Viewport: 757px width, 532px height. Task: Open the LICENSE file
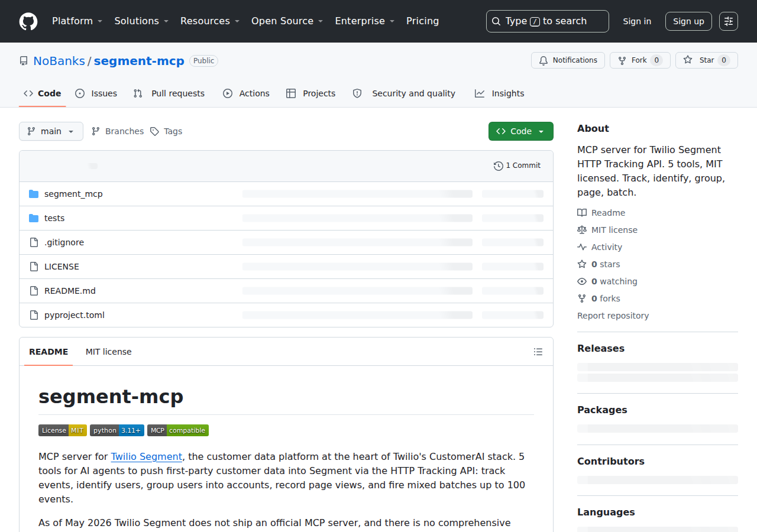[62, 267]
